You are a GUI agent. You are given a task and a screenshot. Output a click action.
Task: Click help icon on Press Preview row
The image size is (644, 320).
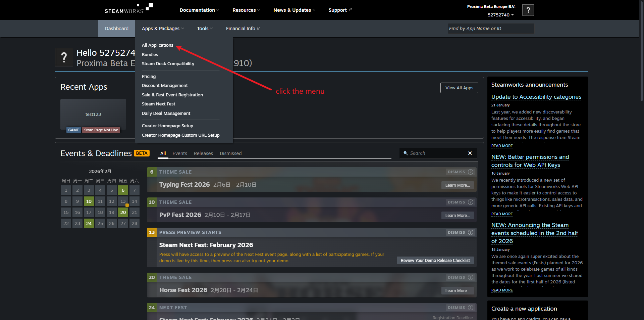(471, 232)
